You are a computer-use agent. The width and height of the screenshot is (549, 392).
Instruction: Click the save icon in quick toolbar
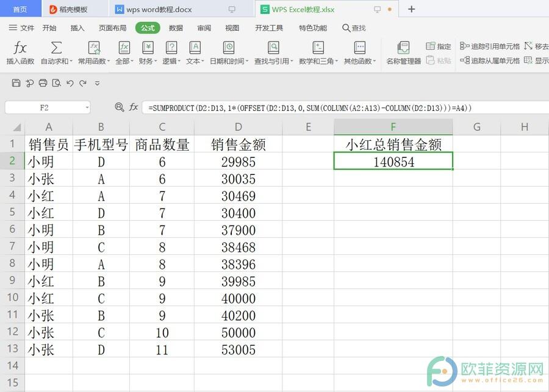pos(16,83)
